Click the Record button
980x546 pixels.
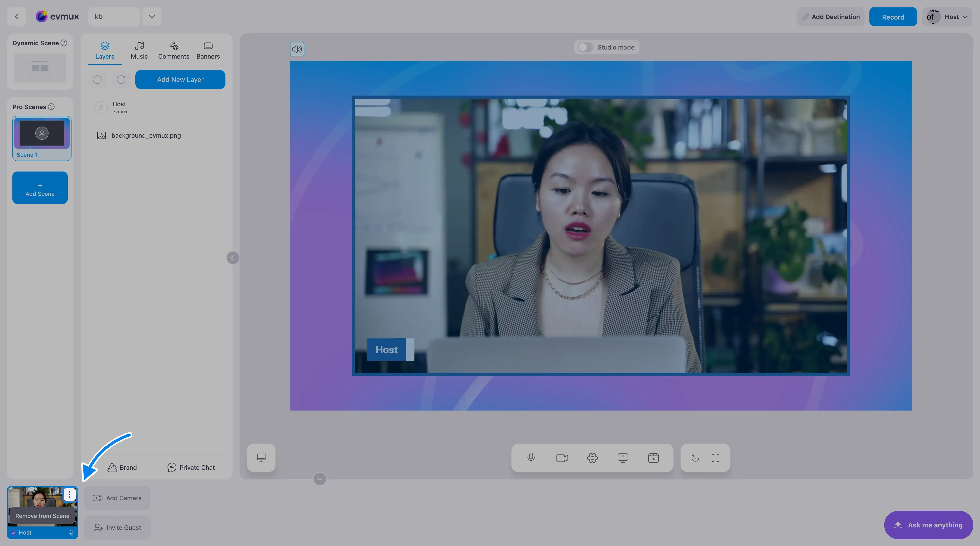click(893, 17)
